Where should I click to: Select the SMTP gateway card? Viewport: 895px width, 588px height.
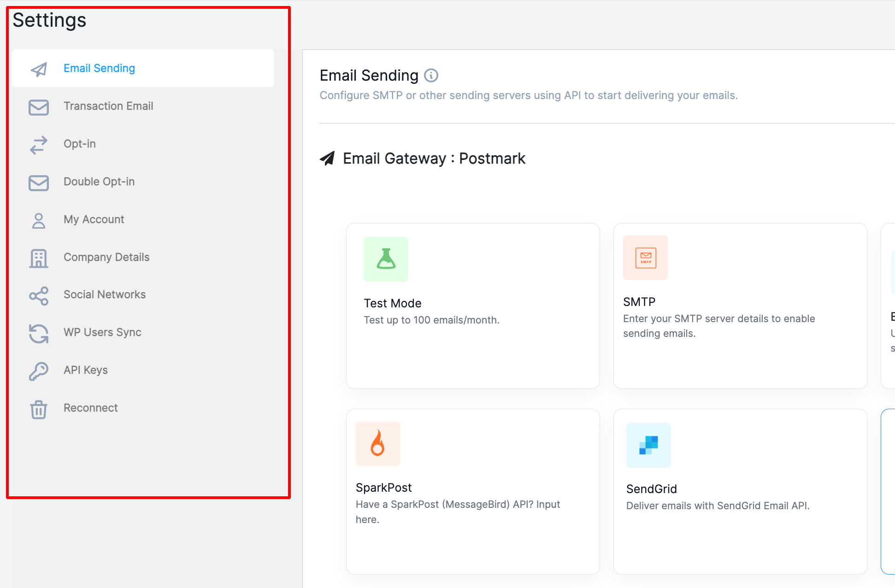tap(740, 306)
